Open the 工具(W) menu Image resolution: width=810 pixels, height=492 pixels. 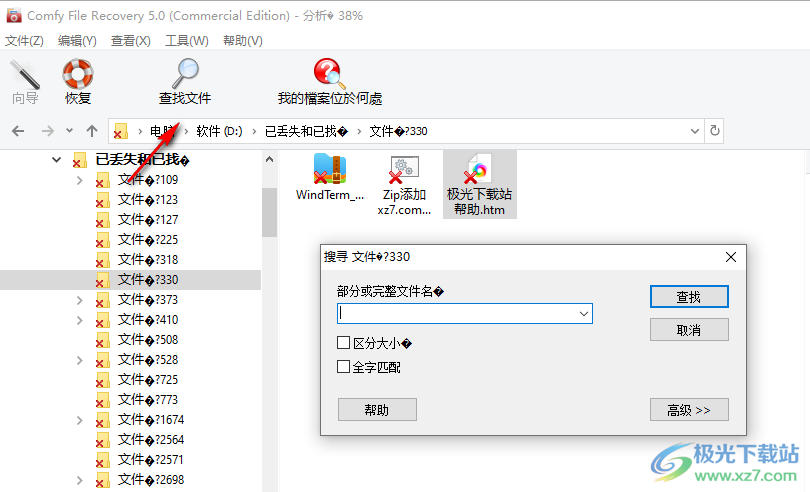click(186, 40)
